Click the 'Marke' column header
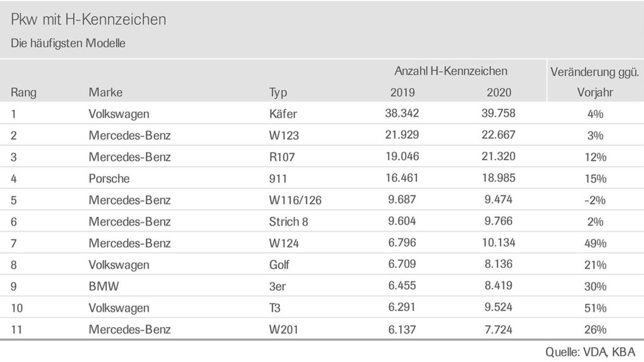The image size is (644, 362). [x=106, y=92]
